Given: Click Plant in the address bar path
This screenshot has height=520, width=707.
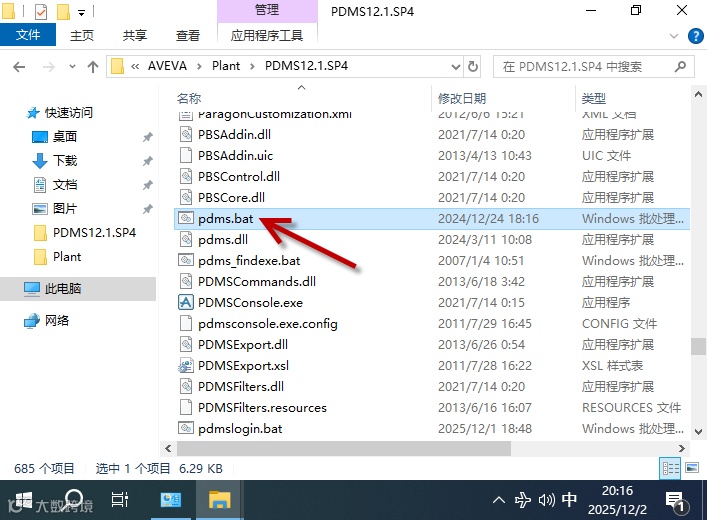Looking at the screenshot, I should pyautogui.click(x=226, y=66).
